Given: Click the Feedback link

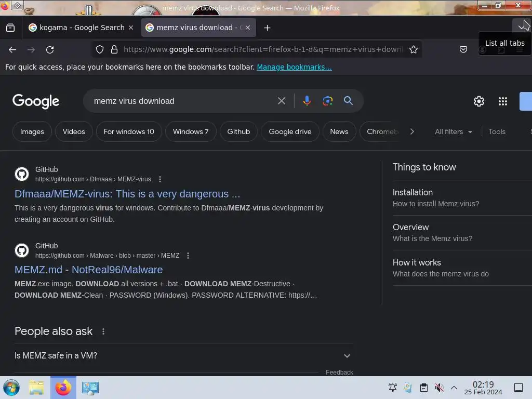Looking at the screenshot, I should point(339,372).
